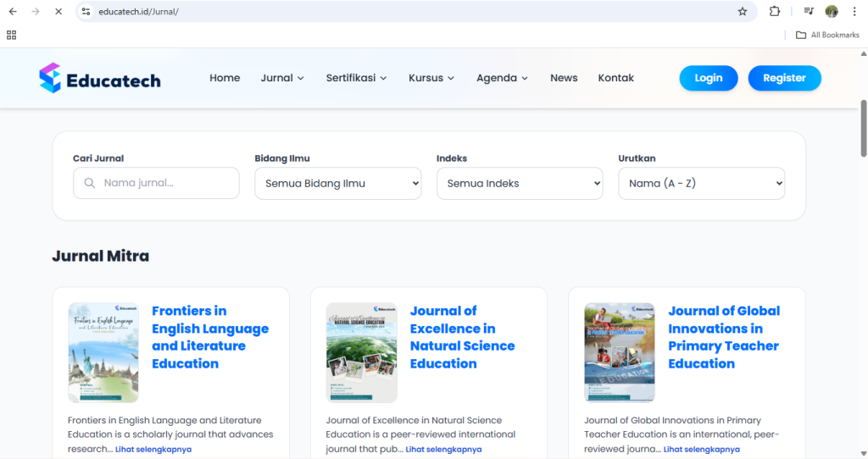Screen dimensions: 868x459
Task: Bookmark this page with star icon
Action: point(743,12)
